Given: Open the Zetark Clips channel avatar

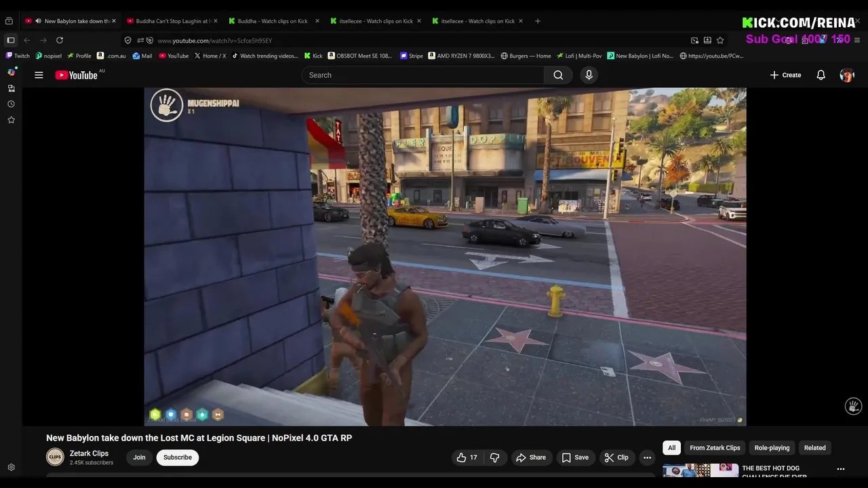Looking at the screenshot, I should [x=55, y=457].
